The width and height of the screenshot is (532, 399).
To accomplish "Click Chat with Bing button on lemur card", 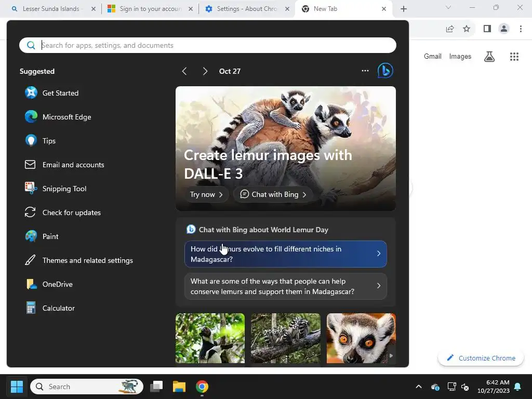I will click(x=273, y=194).
